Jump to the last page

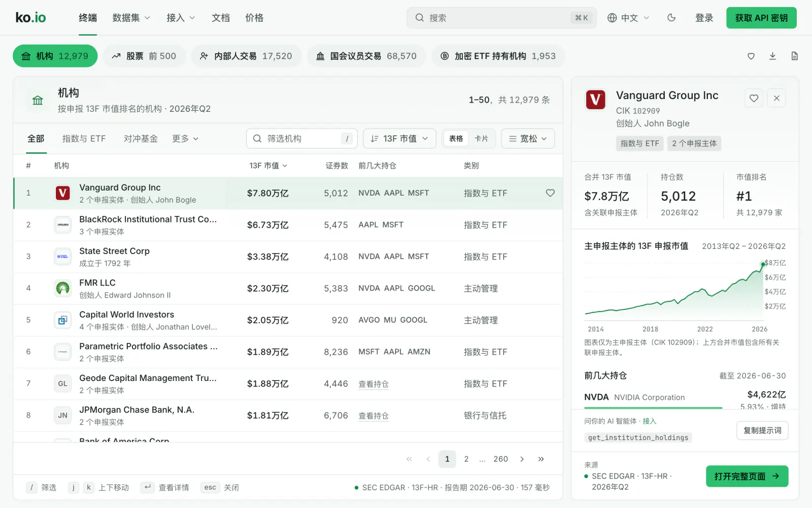[541, 459]
